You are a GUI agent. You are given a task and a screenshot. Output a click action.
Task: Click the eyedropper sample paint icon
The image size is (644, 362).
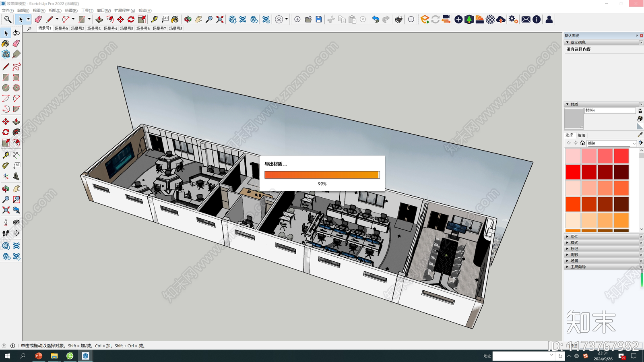pyautogui.click(x=640, y=134)
